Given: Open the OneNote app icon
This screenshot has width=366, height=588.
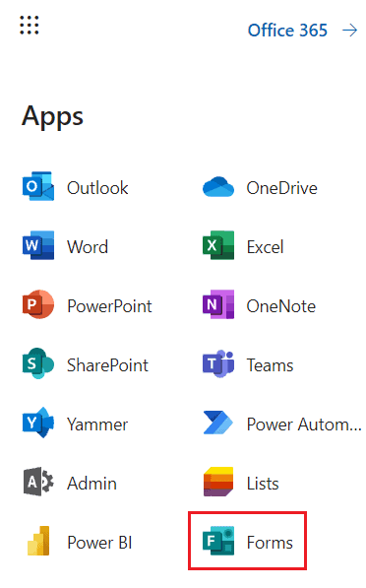Looking at the screenshot, I should click(x=218, y=304).
